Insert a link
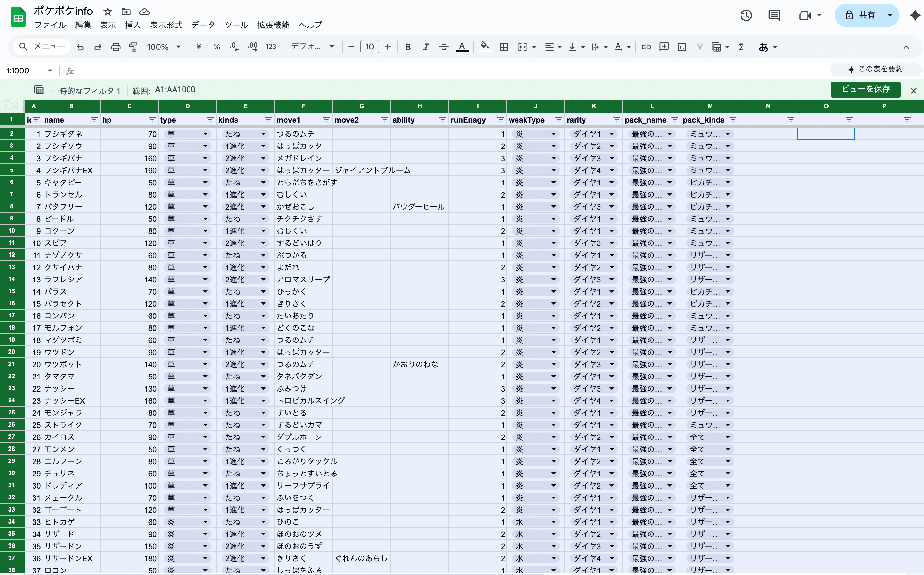Screen dimensions: 924x575 pos(646,47)
